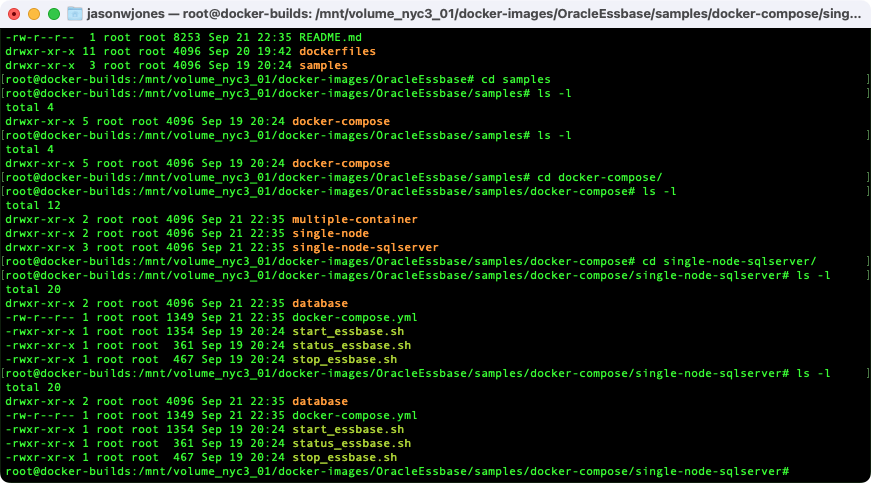Minimize the terminal with the yellow button
The width and height of the screenshot is (871, 483).
point(34,14)
